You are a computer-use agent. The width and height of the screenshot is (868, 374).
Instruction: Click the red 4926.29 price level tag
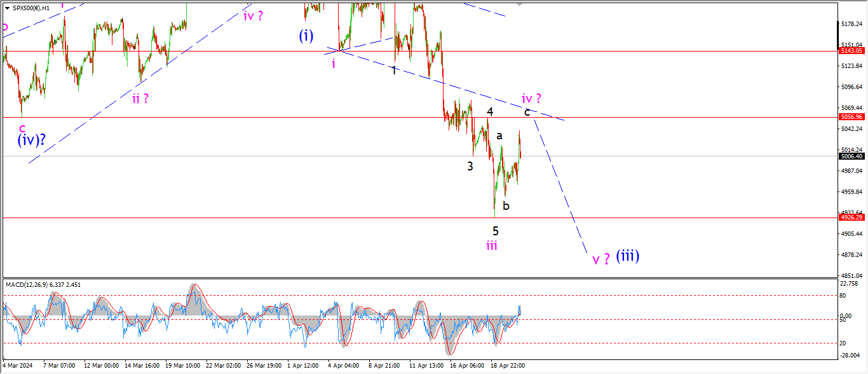click(x=851, y=218)
